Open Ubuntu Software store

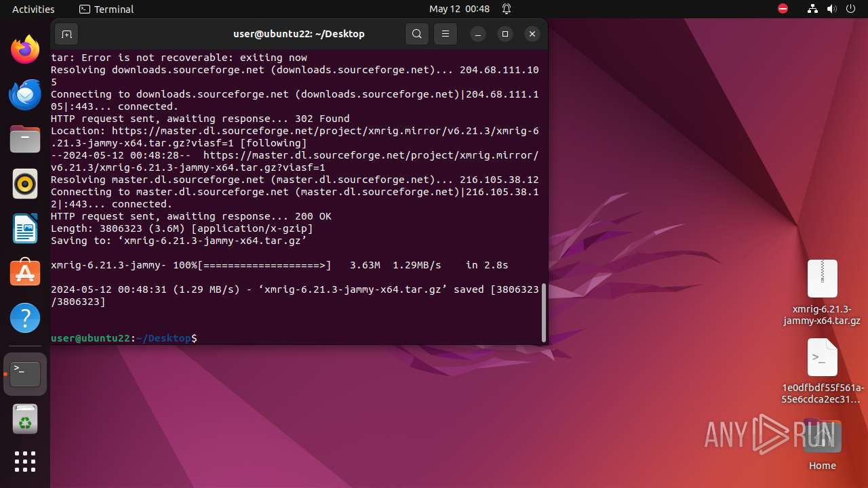pos(25,273)
